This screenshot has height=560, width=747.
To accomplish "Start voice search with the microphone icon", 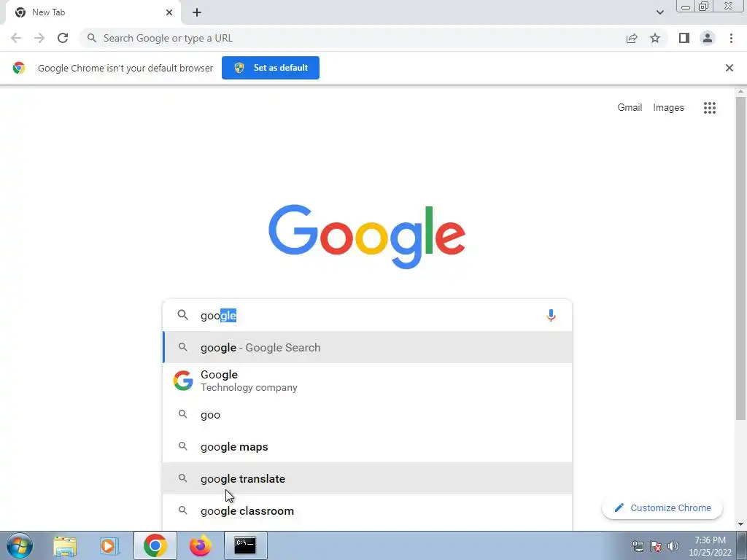I will tap(551, 315).
